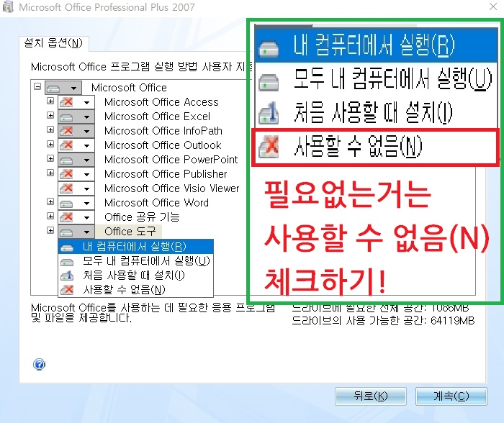Click the red X icon beside Office 공유 기능

tap(67, 217)
